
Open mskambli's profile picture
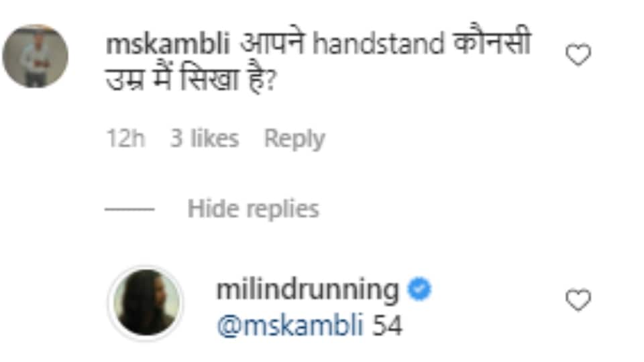coord(36,56)
